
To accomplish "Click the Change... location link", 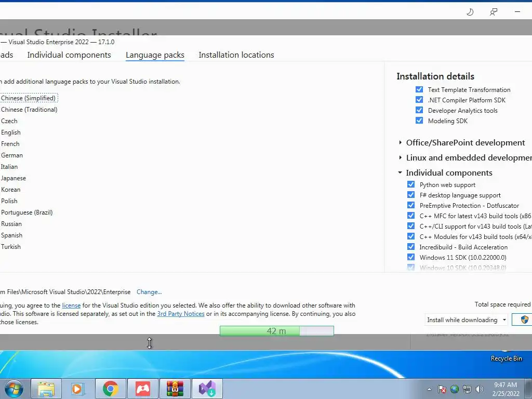I will tap(149, 292).
